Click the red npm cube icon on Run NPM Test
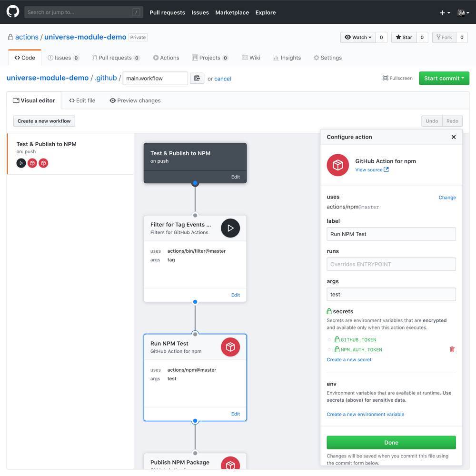Image resolution: width=476 pixels, height=476 pixels. coord(230,347)
